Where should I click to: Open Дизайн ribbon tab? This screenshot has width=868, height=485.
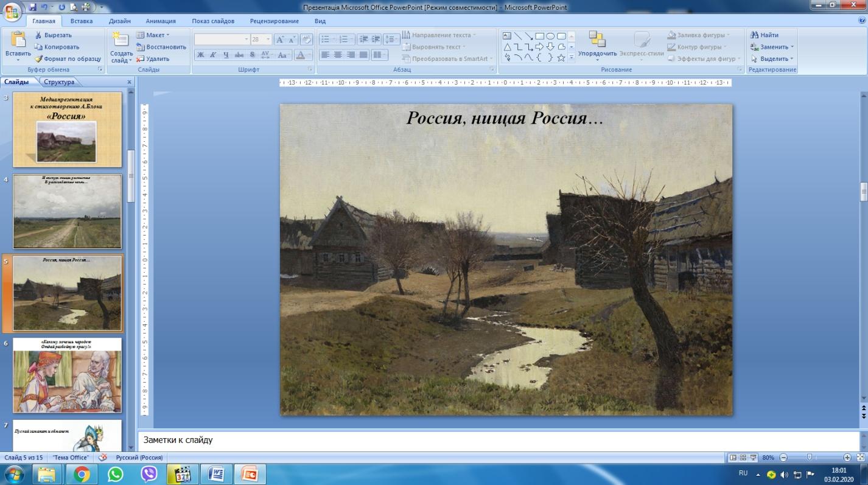coord(120,21)
